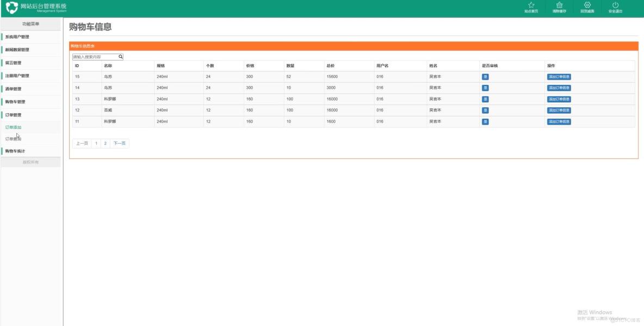Click the 是 audit badge in row 15

pos(485,76)
